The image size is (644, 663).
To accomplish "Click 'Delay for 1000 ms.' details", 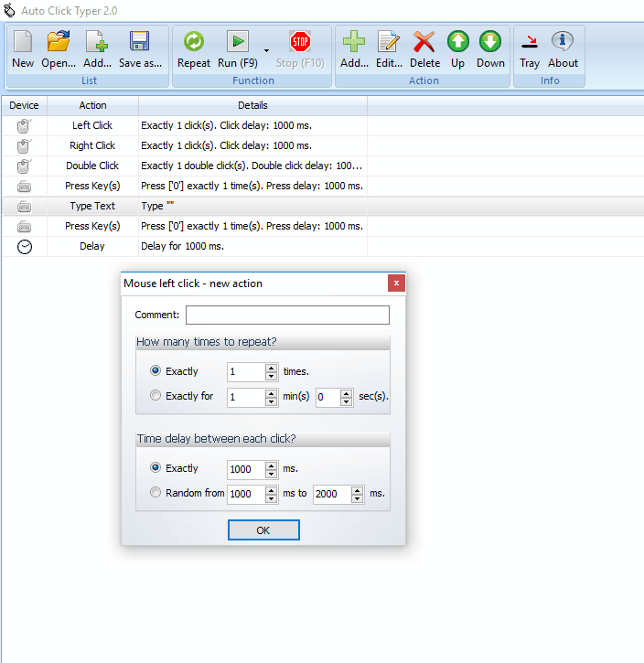I will coord(182,247).
